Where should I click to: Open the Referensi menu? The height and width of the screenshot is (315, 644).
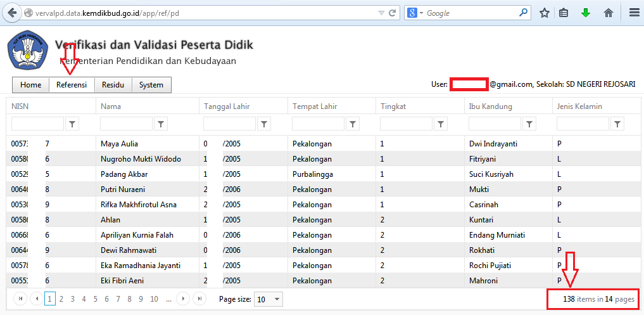72,85
